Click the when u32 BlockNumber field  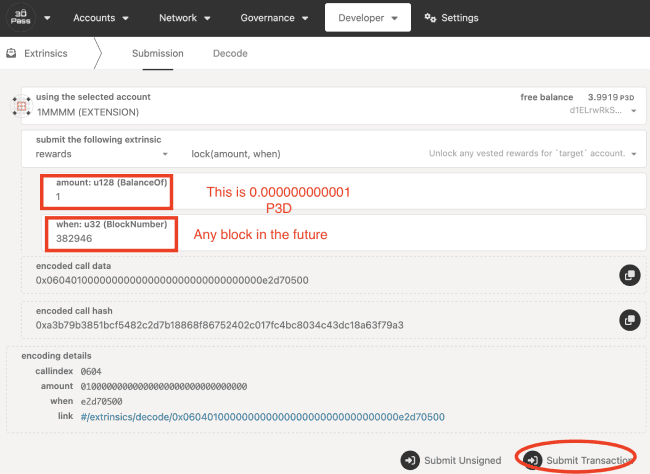110,241
